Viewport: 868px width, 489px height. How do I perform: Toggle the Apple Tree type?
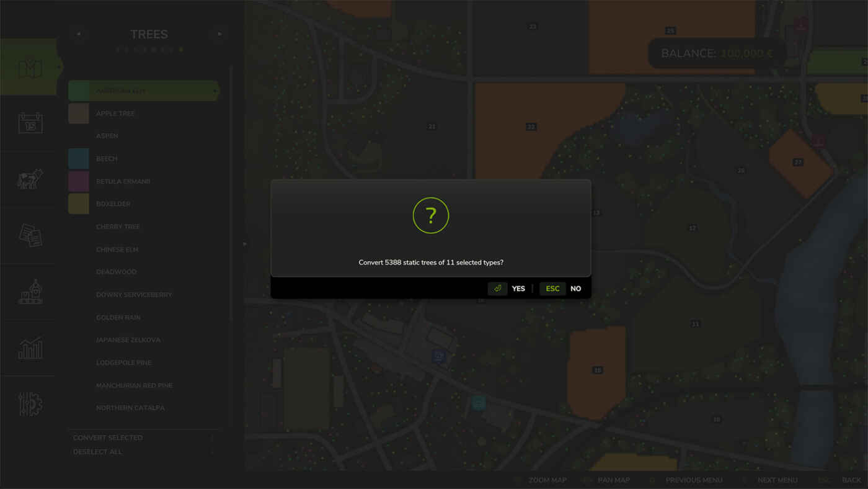coord(115,114)
